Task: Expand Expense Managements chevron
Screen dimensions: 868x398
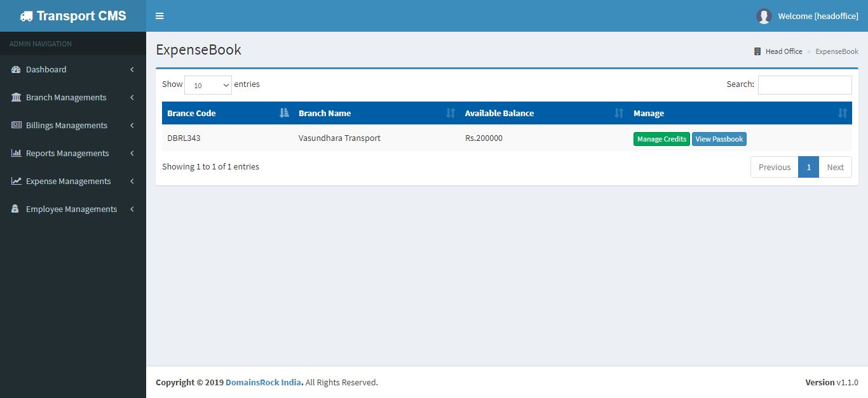Action: click(132, 181)
